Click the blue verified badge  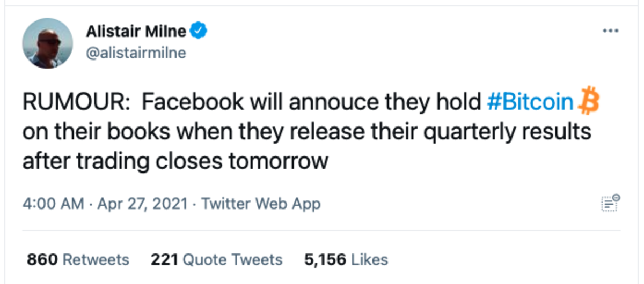coord(200,32)
